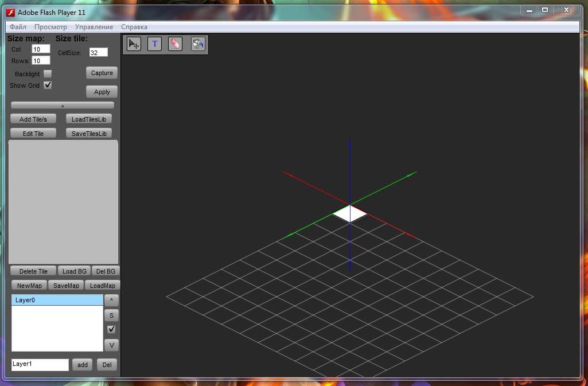This screenshot has width=588, height=386.
Task: Click Del BG button
Action: point(106,271)
